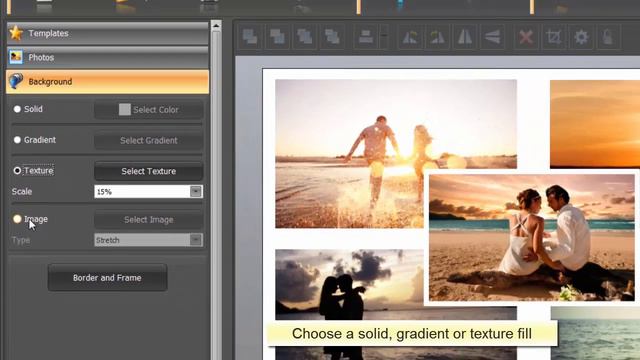Screen dimensions: 640x360
Task: Delete the selected photo with red X
Action: 526,37
